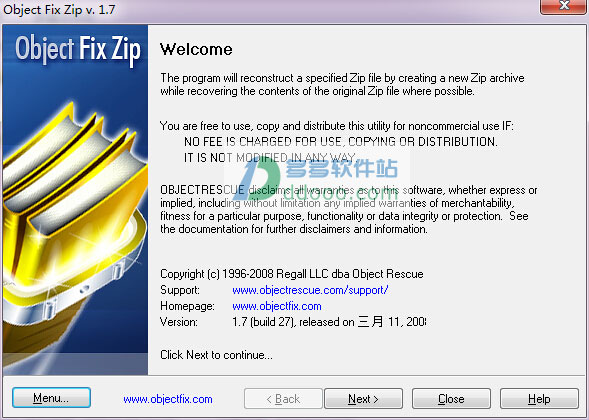Click the Version 1.7 (build 27) text
Screen dimensions: 589x420
(x=329, y=322)
